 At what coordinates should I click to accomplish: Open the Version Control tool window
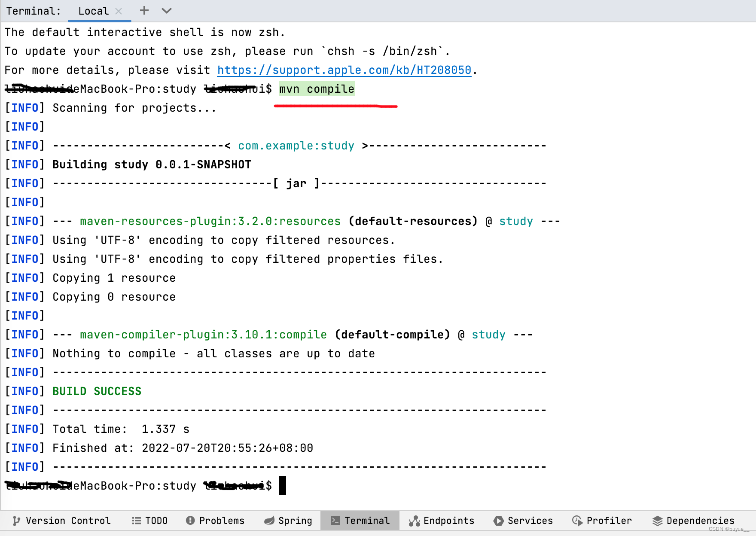(x=61, y=521)
